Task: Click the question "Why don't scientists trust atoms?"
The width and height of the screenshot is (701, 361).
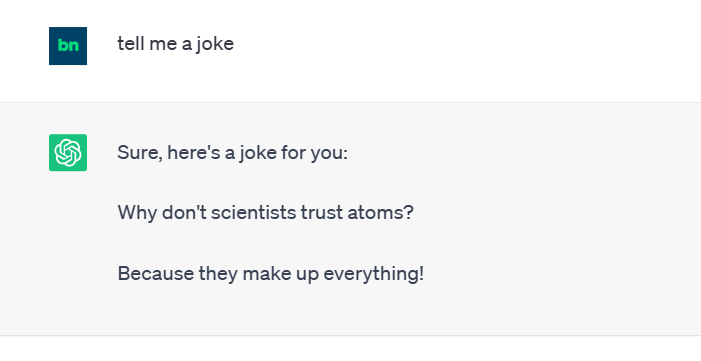Action: tap(266, 213)
